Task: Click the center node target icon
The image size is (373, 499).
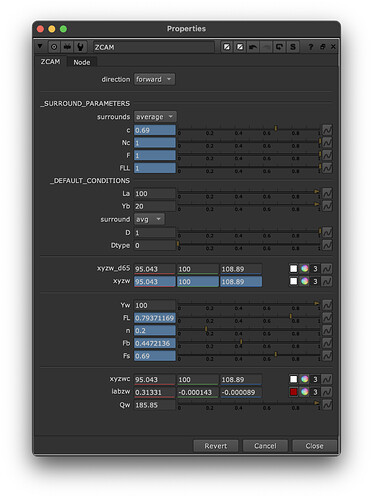Action: (54, 47)
